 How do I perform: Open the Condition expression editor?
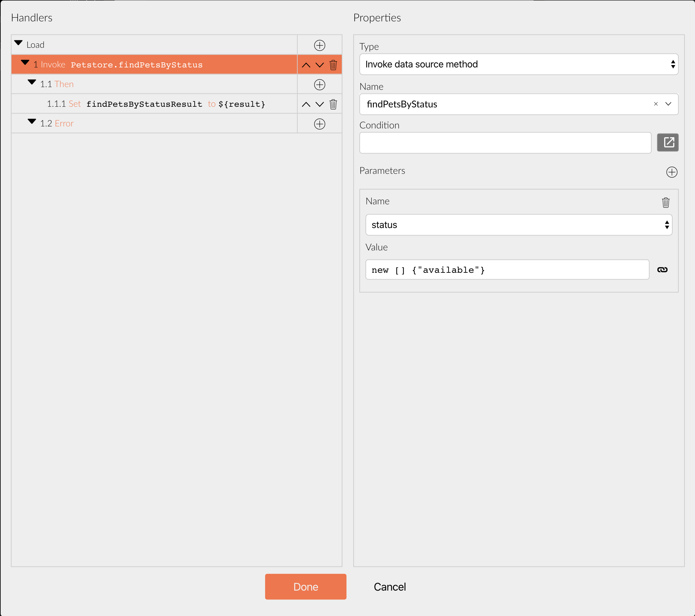(x=667, y=142)
